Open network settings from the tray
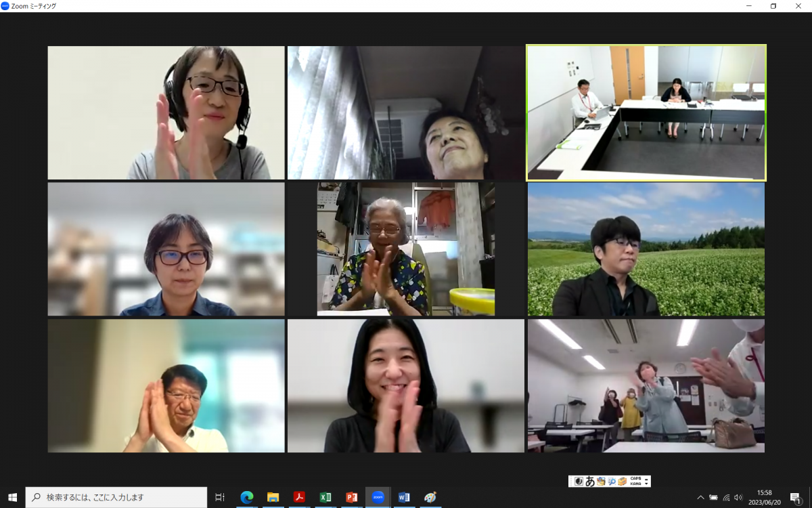812x508 pixels. 726,497
